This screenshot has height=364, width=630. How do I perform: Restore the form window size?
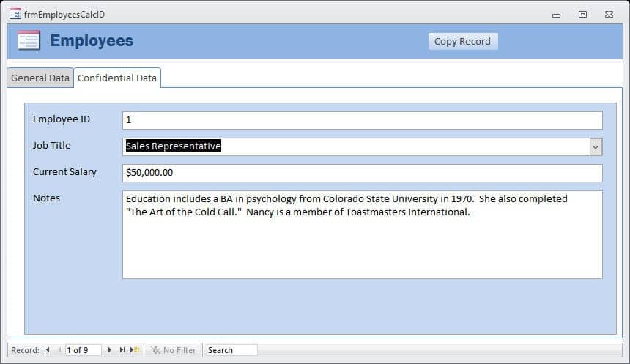click(x=582, y=15)
